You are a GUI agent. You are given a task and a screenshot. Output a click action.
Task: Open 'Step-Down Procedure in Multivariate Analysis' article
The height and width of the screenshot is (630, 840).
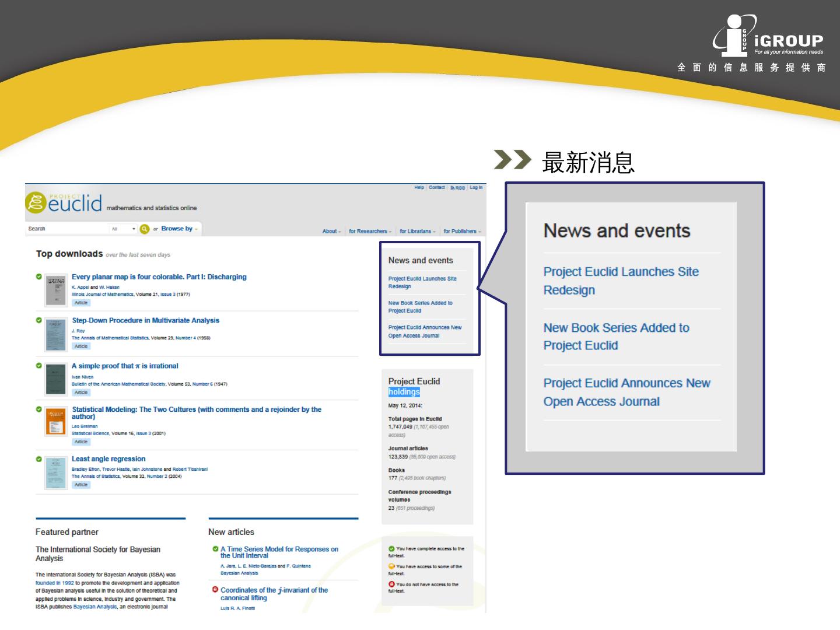coord(146,320)
